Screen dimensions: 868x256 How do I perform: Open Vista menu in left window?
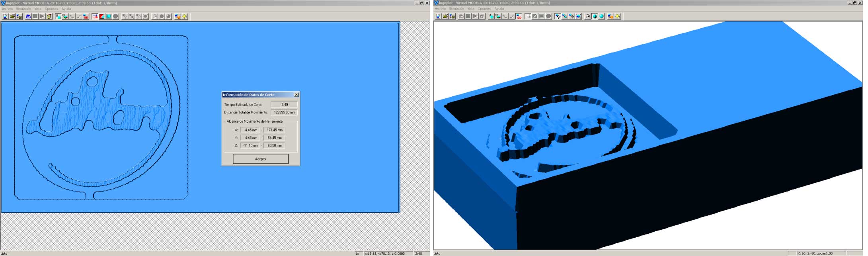click(x=38, y=9)
